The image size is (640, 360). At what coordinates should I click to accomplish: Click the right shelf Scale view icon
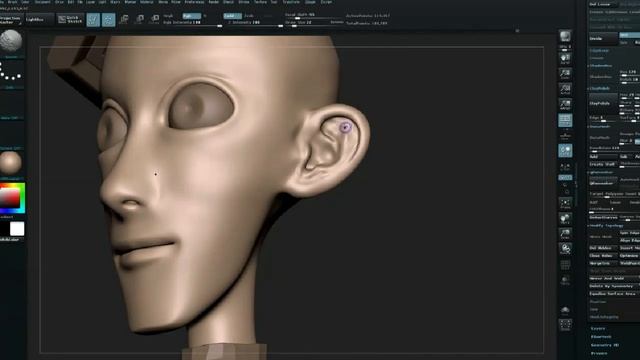click(565, 234)
